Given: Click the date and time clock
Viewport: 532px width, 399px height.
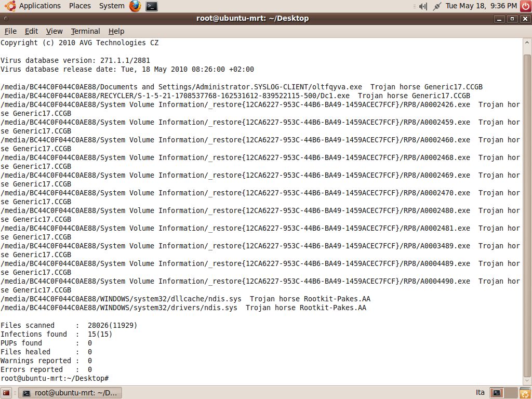Looking at the screenshot, I should tap(481, 6).
